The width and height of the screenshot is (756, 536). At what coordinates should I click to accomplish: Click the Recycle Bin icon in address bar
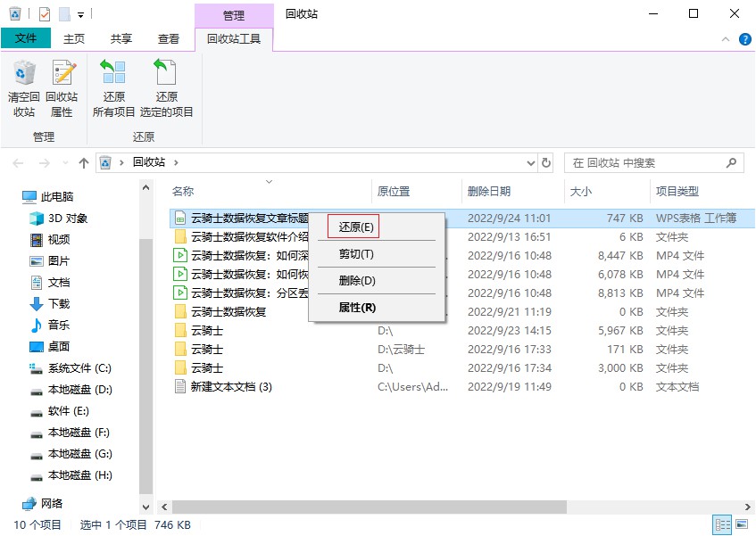(x=105, y=163)
